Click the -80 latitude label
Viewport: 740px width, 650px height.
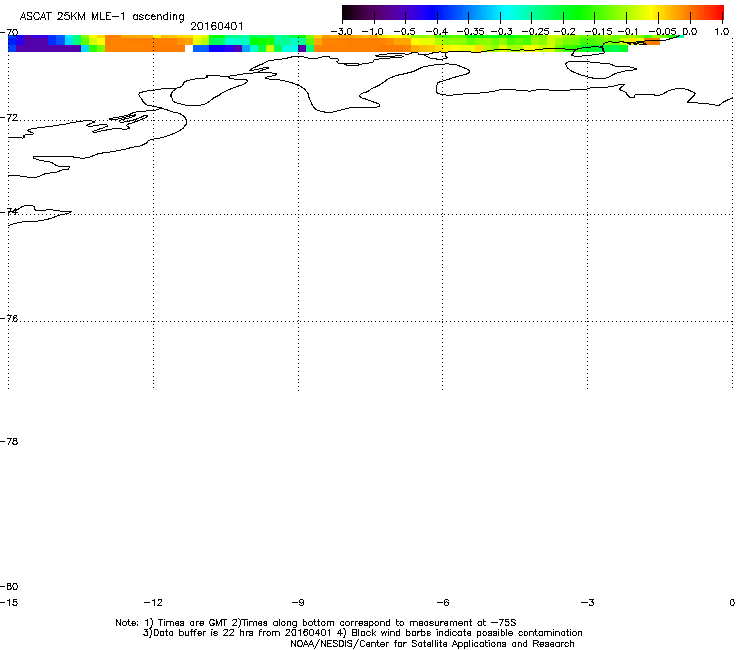9,586
